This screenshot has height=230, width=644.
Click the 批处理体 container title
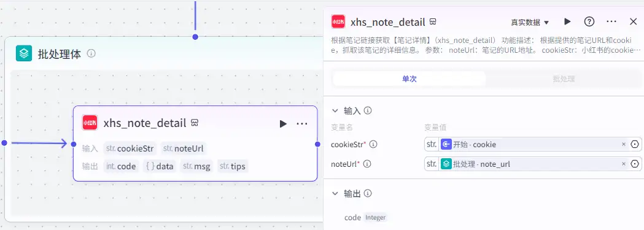pyautogui.click(x=60, y=54)
